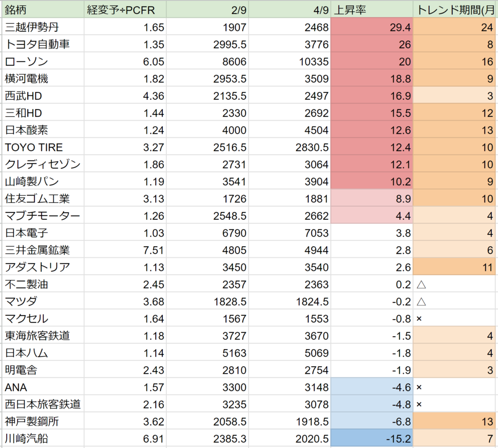Viewport: 498px width, 448px height.
Task: Select the 2/9 column header cell
Action: pyautogui.click(x=207, y=10)
